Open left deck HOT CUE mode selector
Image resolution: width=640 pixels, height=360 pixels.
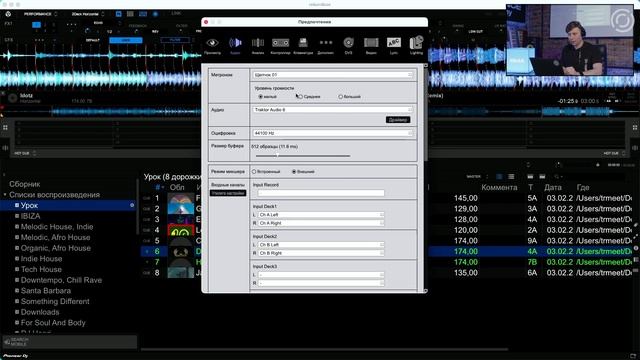25,153
